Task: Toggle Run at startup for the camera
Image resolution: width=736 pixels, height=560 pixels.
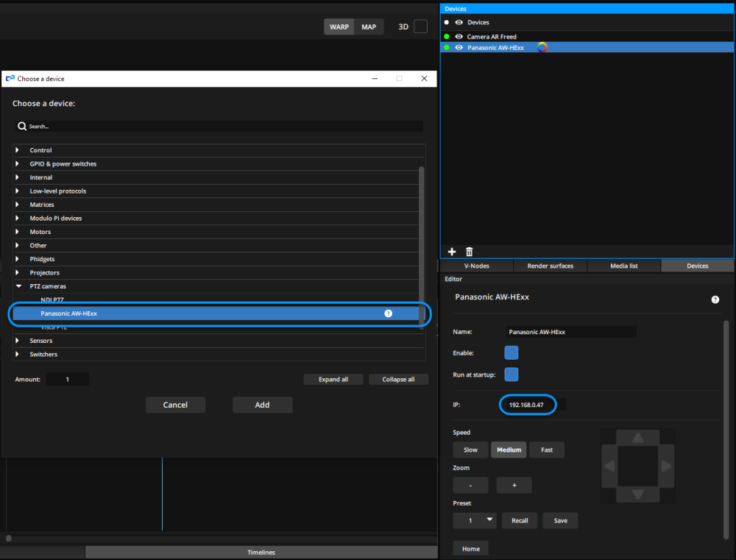Action: click(x=512, y=375)
